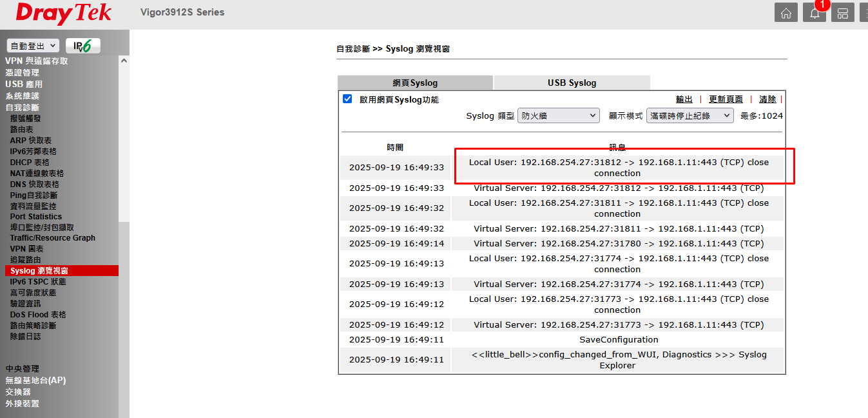Open the notification bell icon
868x418 pixels.
tap(815, 13)
